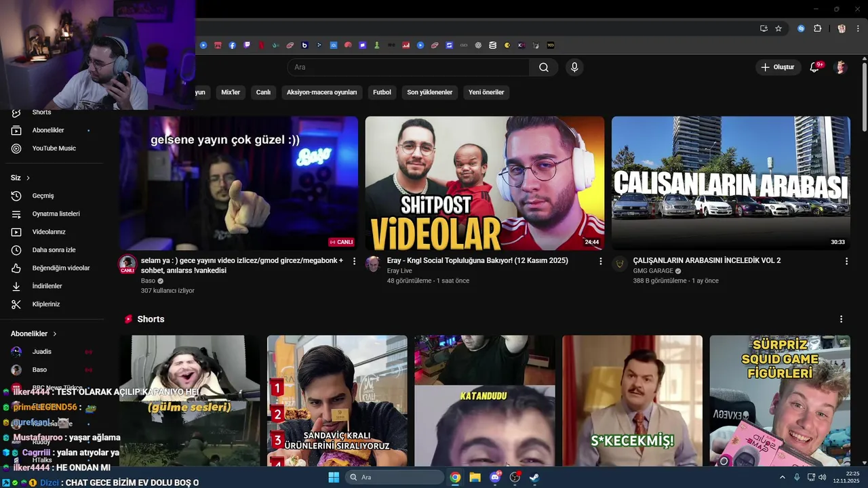Open Shorts section three-dot menu

coord(841,319)
